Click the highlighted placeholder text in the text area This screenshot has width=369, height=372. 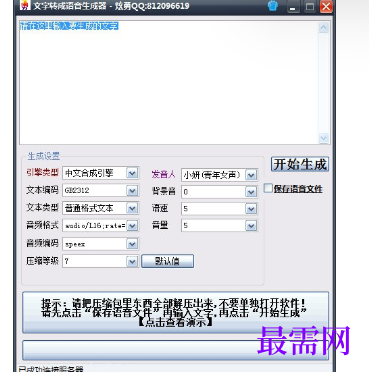click(x=69, y=26)
